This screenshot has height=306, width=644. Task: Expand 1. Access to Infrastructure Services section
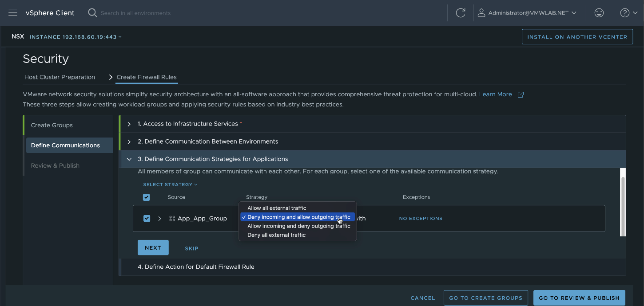click(372, 124)
